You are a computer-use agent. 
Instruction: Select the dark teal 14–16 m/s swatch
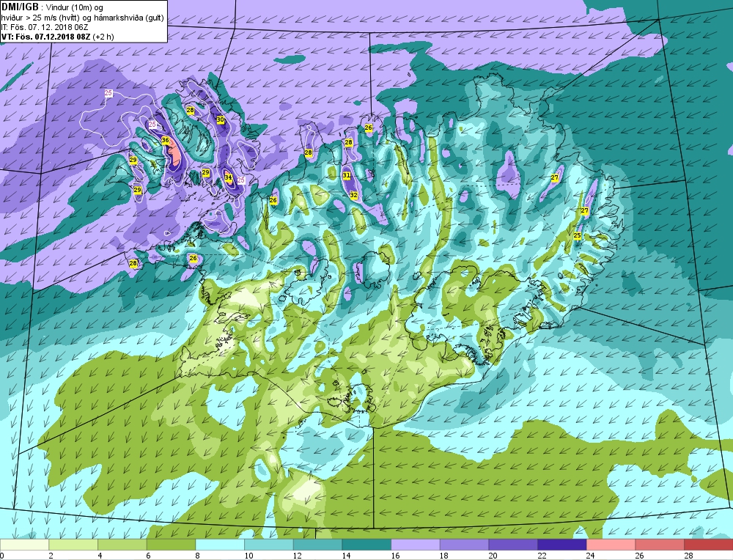pos(366,545)
